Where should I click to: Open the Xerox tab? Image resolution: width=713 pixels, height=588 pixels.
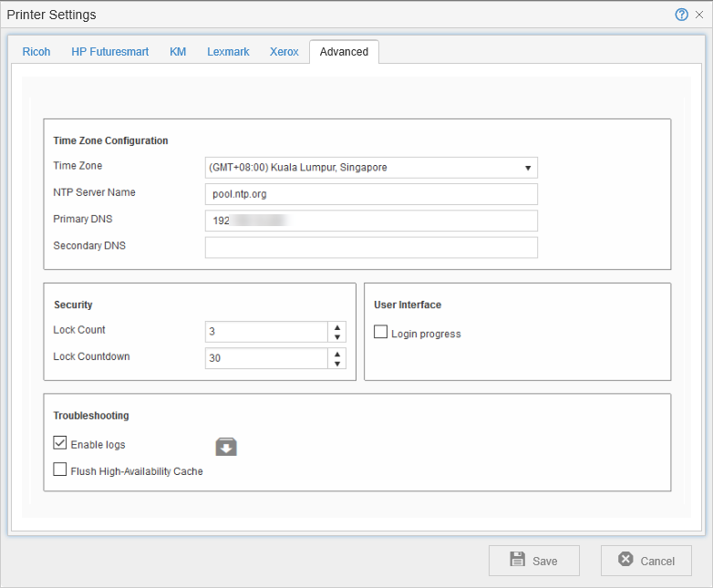284,52
